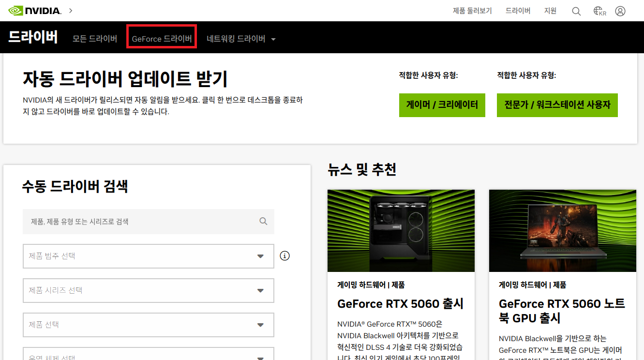Screen dimensions: 644x360
Task: Open 지원 in top navigation
Action: (x=551, y=11)
